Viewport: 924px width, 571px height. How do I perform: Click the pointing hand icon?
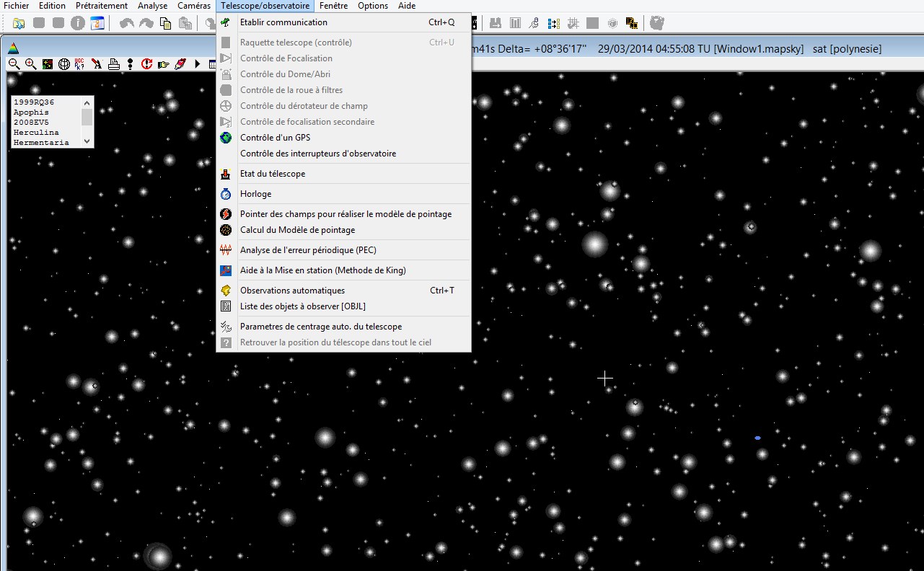163,64
